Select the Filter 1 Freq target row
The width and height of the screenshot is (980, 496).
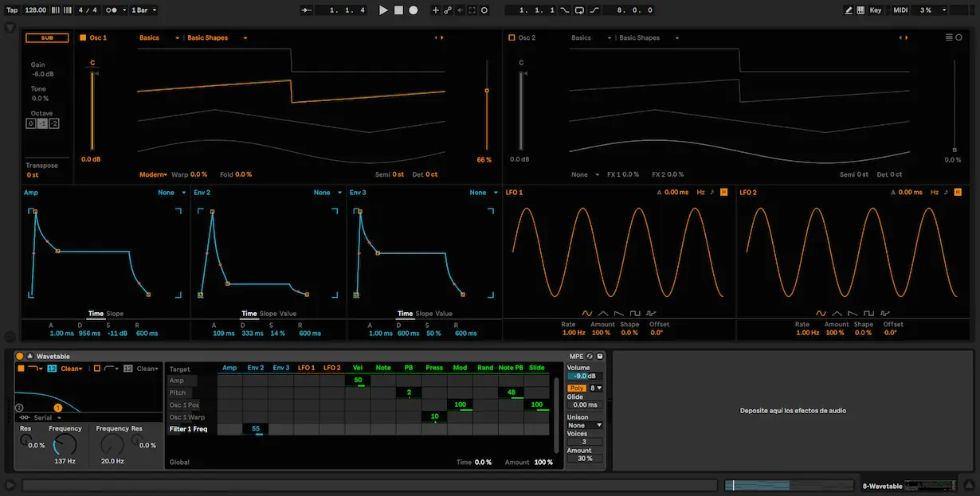click(188, 429)
